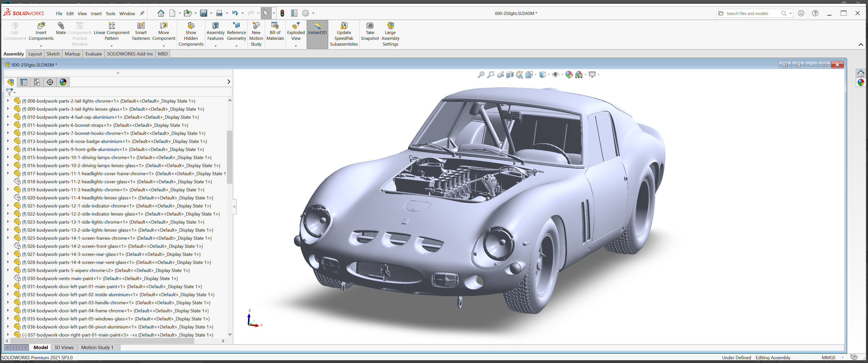Open FeatureManager design tree tab
The height and width of the screenshot is (363, 868).
11,82
